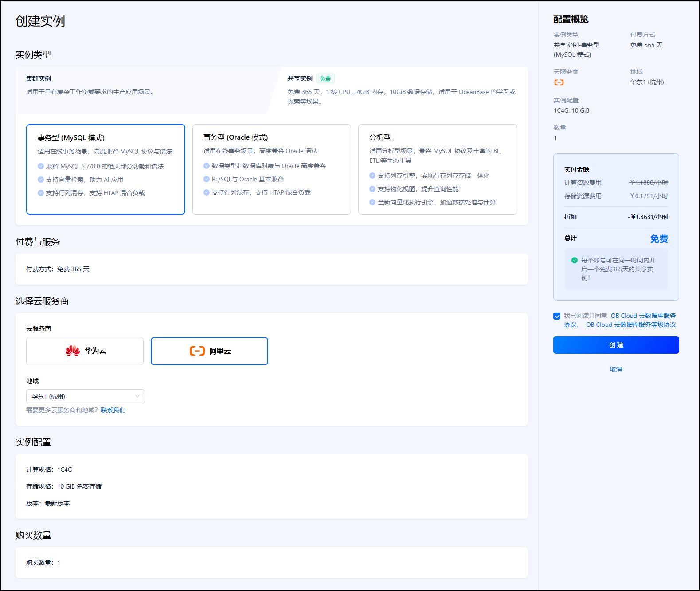Choose the 事务型 (Oracle 模式) card
700x591 pixels.
tap(272, 169)
